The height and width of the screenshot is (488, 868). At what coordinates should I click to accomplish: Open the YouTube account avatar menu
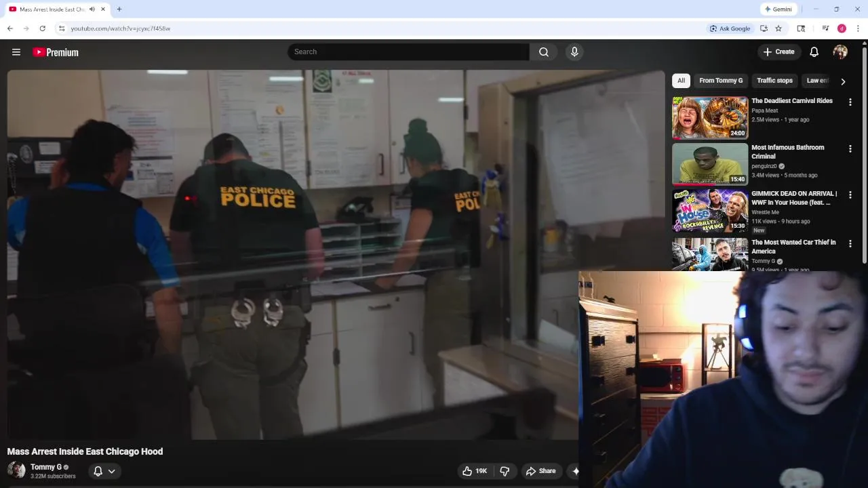(x=840, y=52)
